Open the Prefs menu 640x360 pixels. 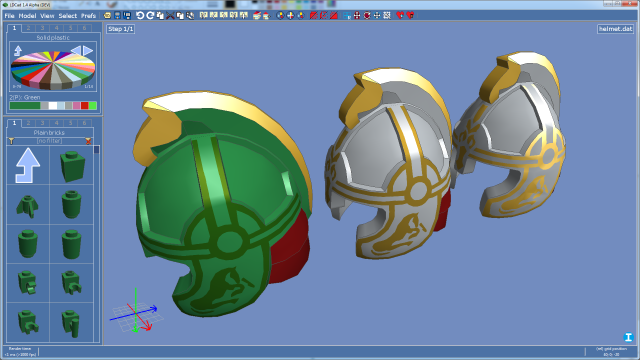pos(88,16)
